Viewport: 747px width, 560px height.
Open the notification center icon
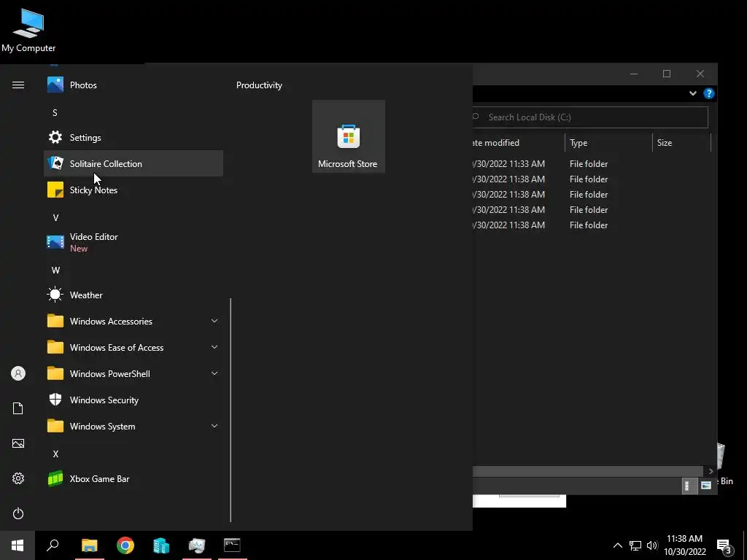[x=724, y=546]
